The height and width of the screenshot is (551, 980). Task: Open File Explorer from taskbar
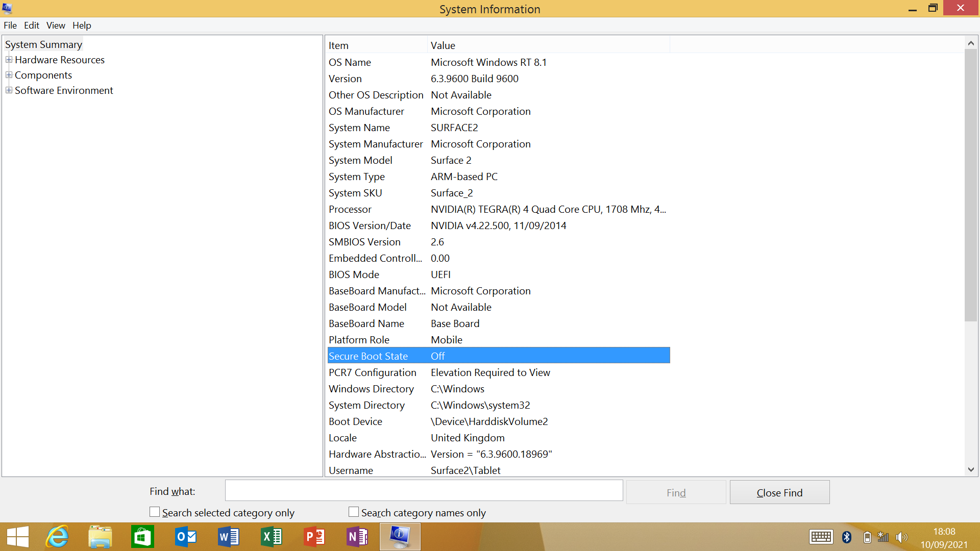(x=100, y=537)
